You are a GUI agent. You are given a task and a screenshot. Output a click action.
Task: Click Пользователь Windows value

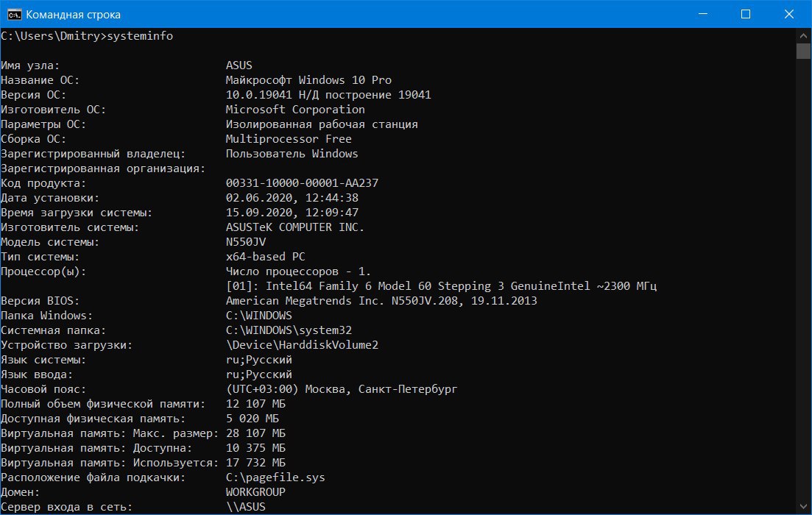tap(292, 154)
